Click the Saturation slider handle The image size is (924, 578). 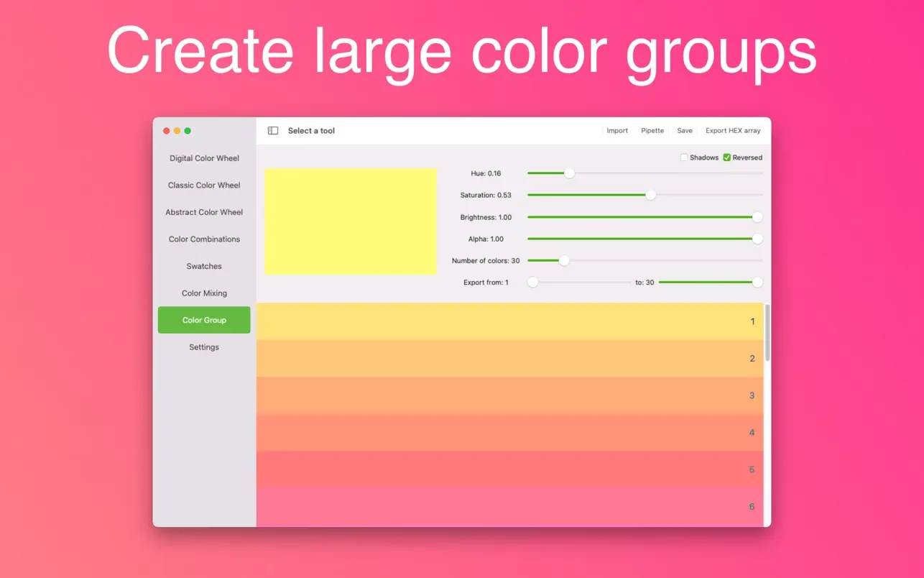pos(650,194)
